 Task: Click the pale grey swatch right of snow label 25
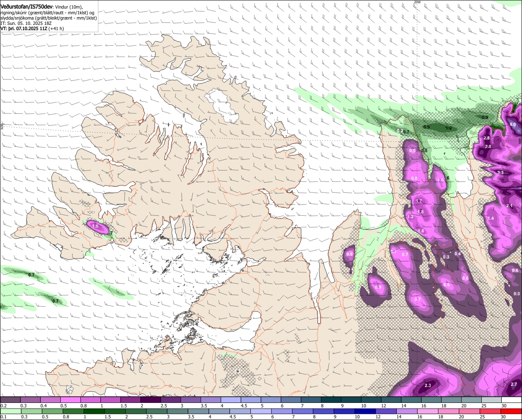point(491,400)
